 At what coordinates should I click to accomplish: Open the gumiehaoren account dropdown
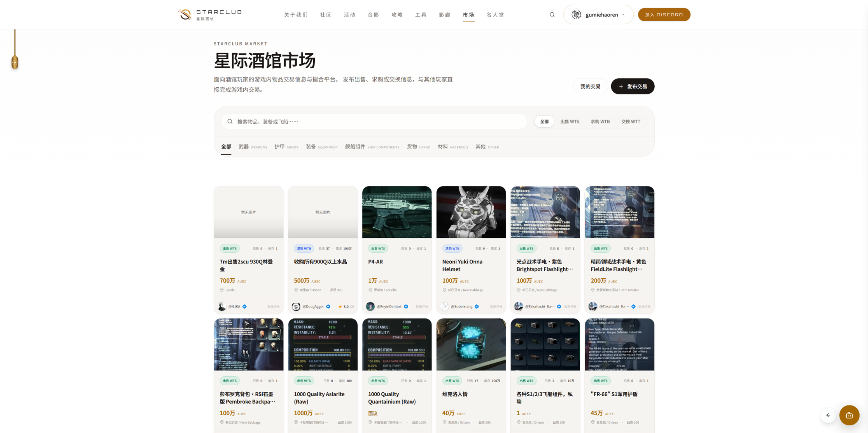[598, 14]
